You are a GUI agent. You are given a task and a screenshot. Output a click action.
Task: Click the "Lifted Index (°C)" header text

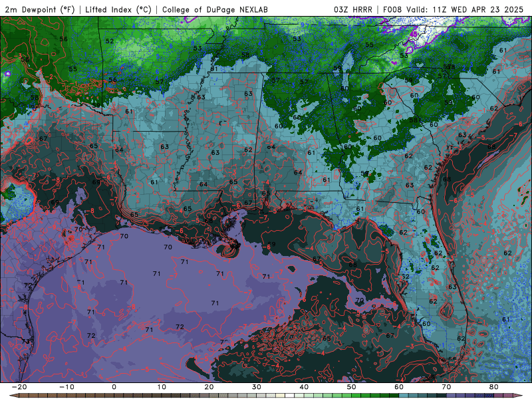(118, 9)
